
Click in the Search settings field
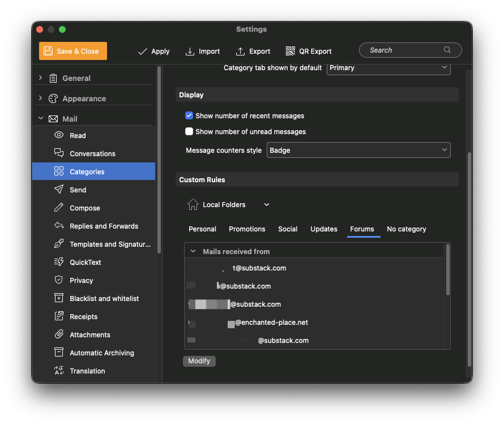tap(405, 50)
